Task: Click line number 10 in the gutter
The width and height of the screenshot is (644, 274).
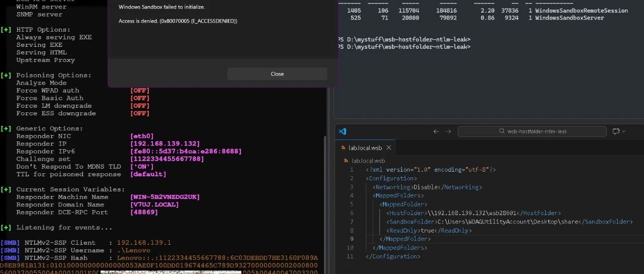Action: pos(350,247)
